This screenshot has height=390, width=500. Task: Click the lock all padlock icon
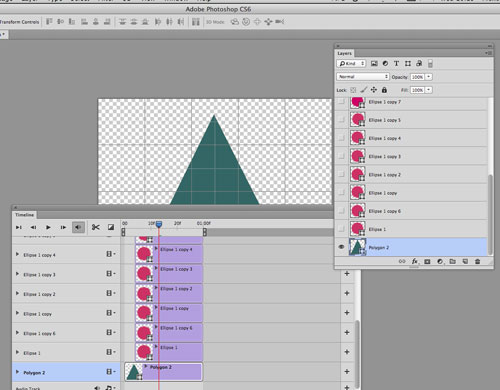(384, 90)
